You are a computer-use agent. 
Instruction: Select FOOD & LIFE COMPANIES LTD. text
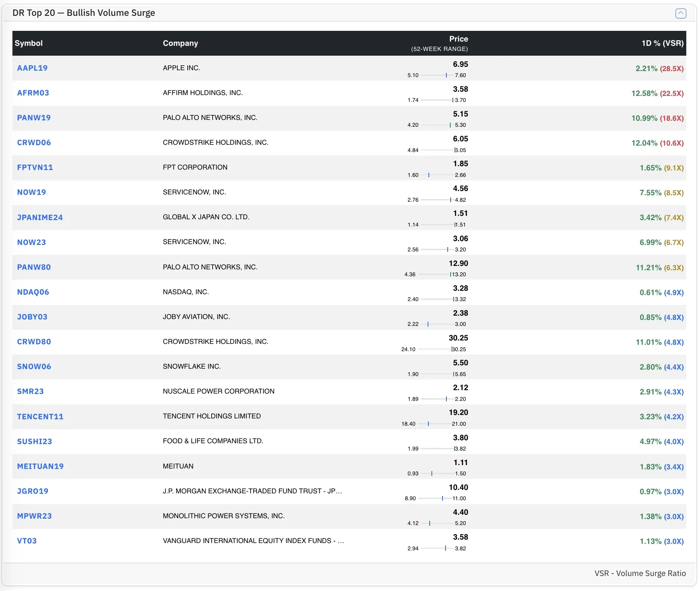pos(213,441)
